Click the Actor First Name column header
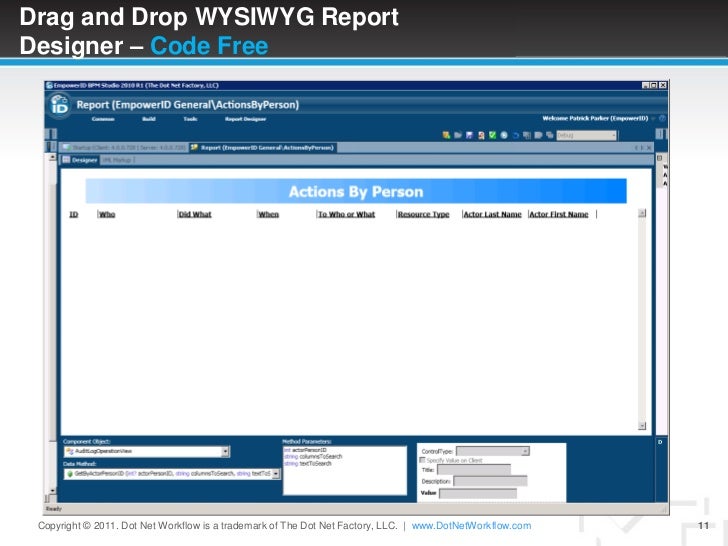This screenshot has width=728, height=546. pyautogui.click(x=559, y=214)
